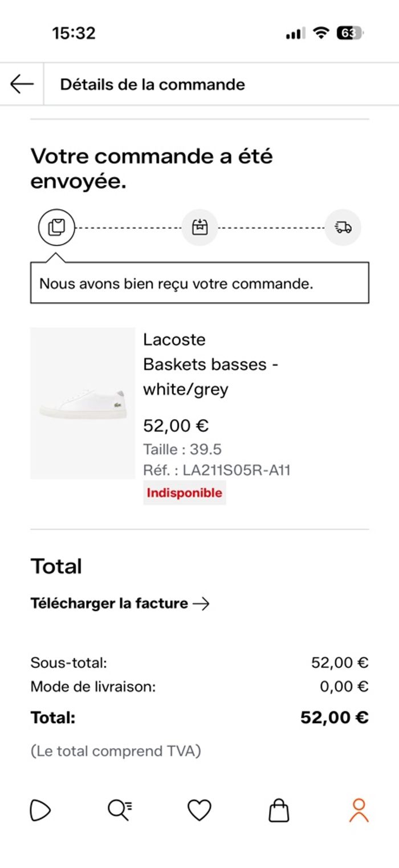Tap the Réf. LA211S05R-A11 reference text
The height and width of the screenshot is (868, 399).
217,470
